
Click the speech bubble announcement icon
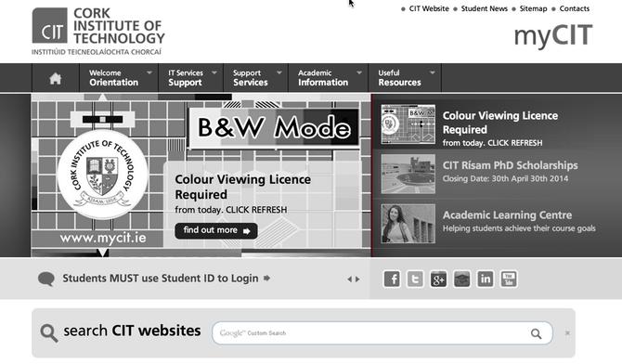[x=46, y=279]
